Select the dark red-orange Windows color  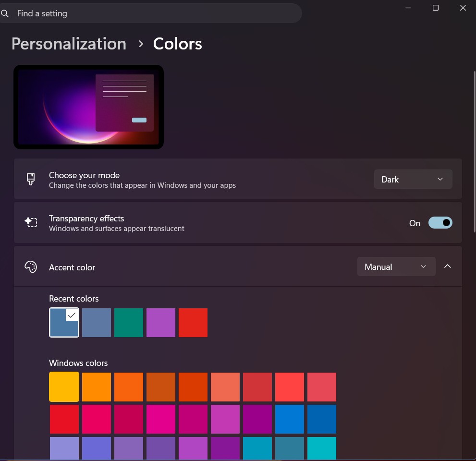click(193, 387)
